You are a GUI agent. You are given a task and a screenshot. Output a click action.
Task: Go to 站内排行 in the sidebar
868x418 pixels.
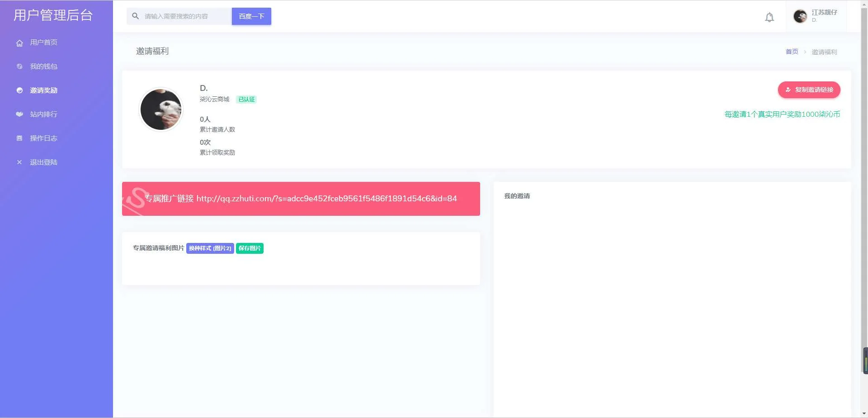click(x=43, y=114)
